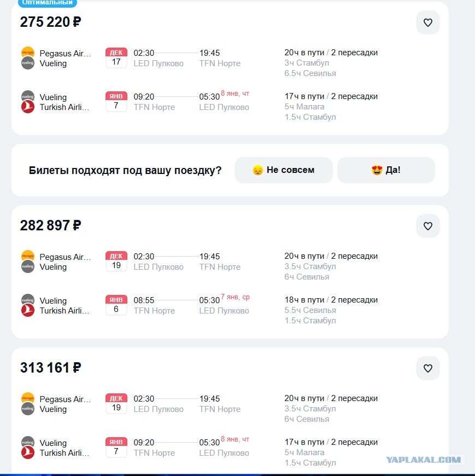The height and width of the screenshot is (476, 475).
Task: Open the 282 897 ₽ ticket offer
Action: (51, 225)
